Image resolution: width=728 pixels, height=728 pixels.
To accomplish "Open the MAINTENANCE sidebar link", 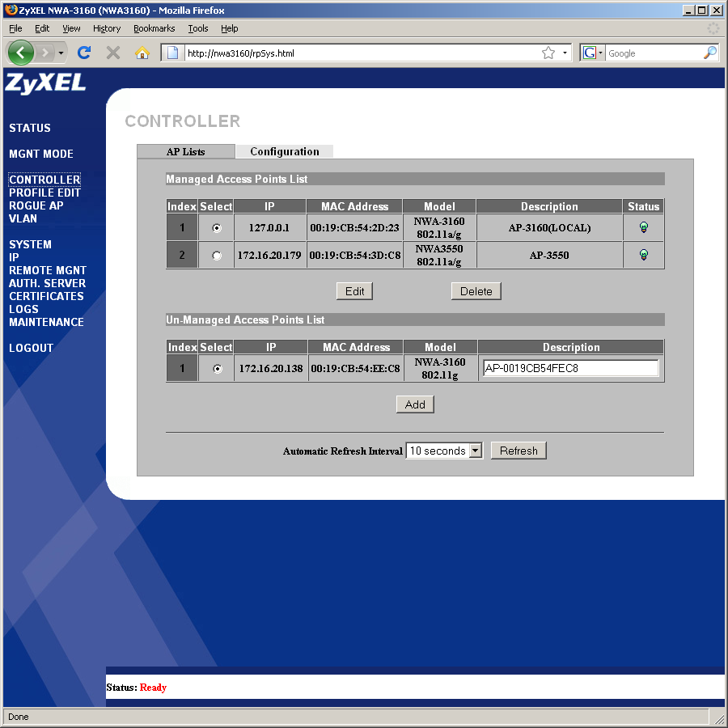I will click(46, 322).
